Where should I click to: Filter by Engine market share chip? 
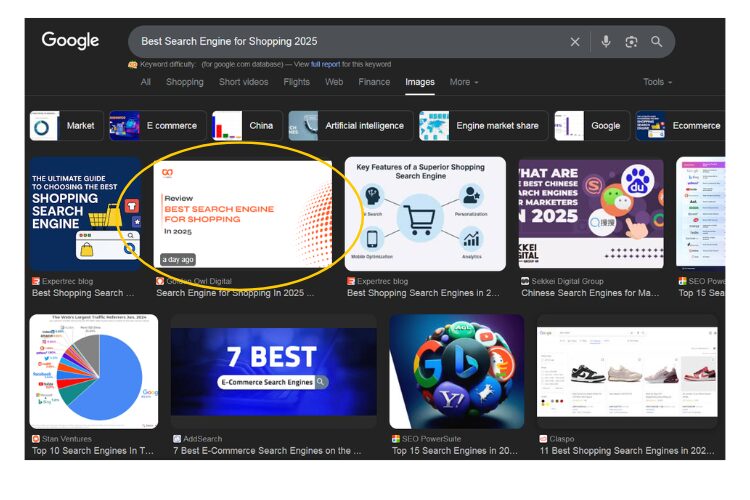[484, 125]
